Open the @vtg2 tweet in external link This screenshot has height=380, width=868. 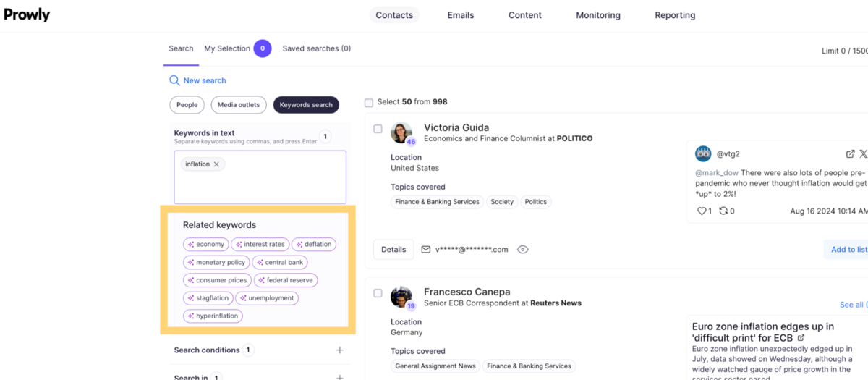pos(850,154)
